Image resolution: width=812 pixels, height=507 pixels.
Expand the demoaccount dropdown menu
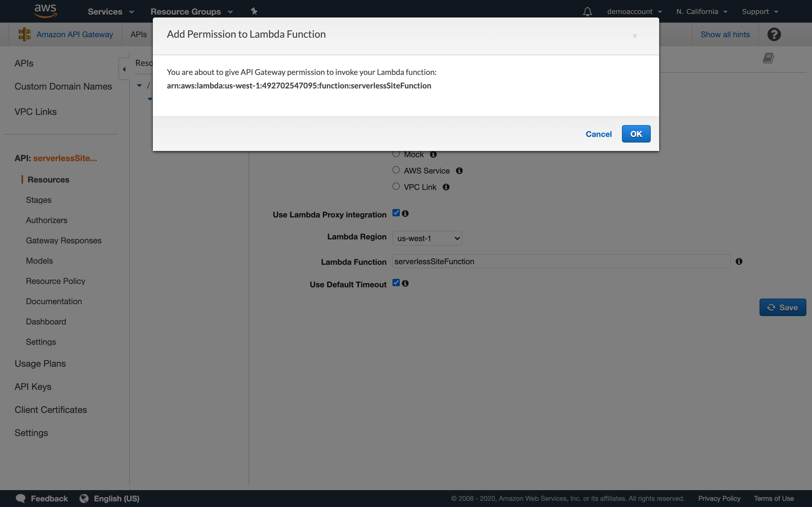click(634, 11)
